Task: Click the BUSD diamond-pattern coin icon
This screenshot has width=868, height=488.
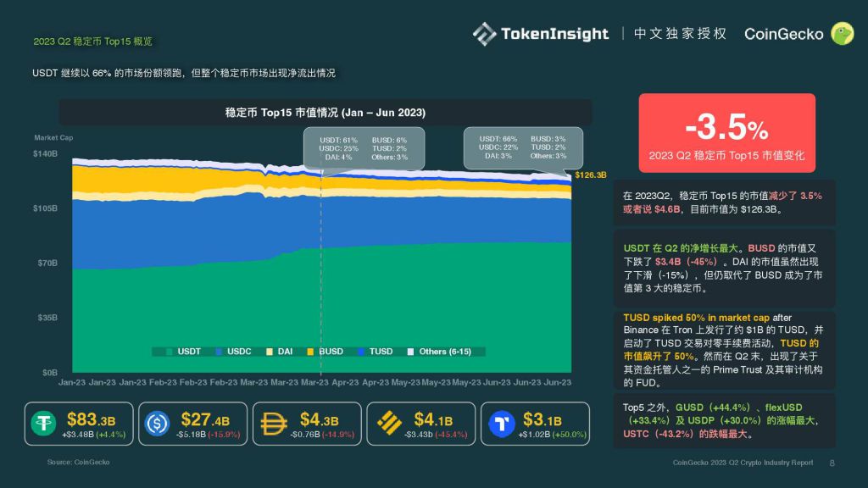Action: click(389, 424)
